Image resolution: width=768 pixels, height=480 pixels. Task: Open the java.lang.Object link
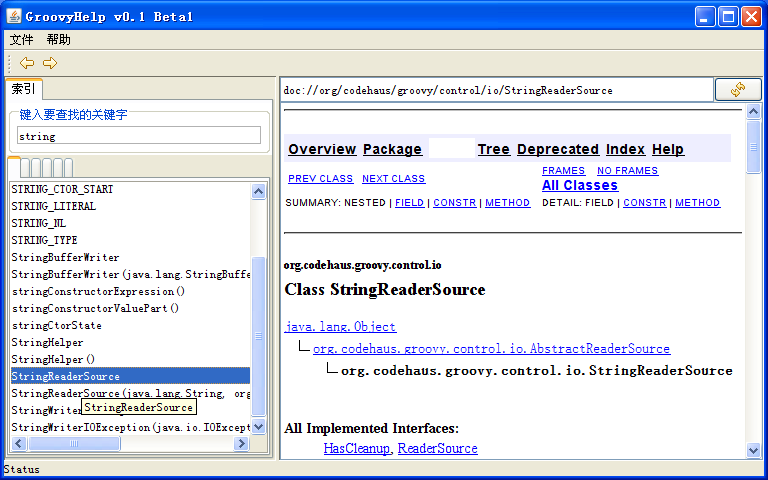(340, 327)
